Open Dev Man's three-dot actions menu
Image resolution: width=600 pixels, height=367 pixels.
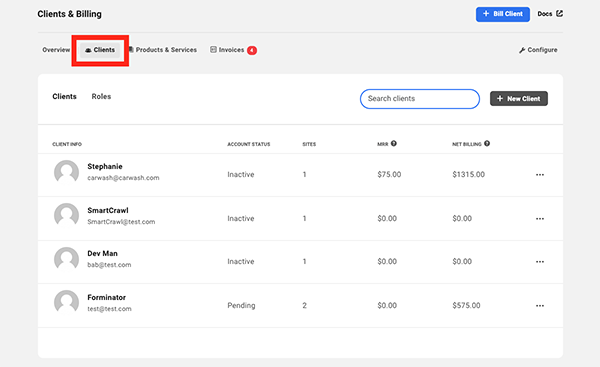[x=540, y=262]
